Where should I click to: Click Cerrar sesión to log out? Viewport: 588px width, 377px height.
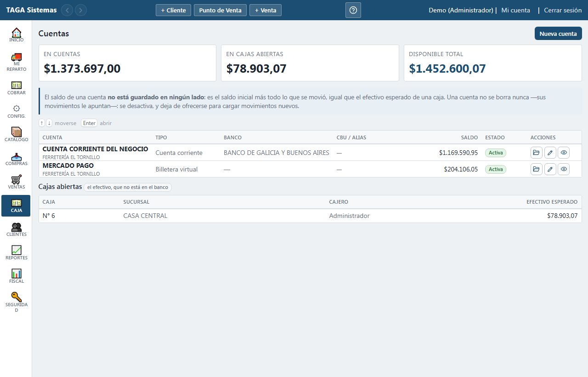coord(563,10)
